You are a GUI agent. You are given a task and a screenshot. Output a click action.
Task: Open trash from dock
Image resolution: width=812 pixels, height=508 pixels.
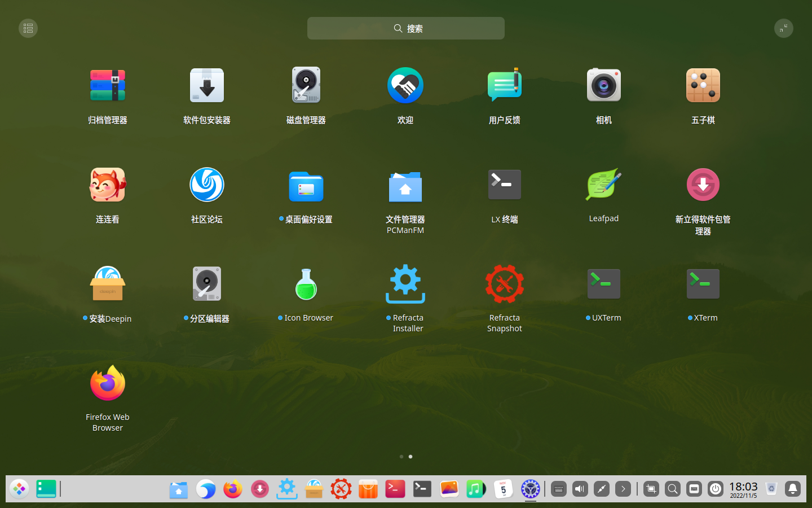771,489
